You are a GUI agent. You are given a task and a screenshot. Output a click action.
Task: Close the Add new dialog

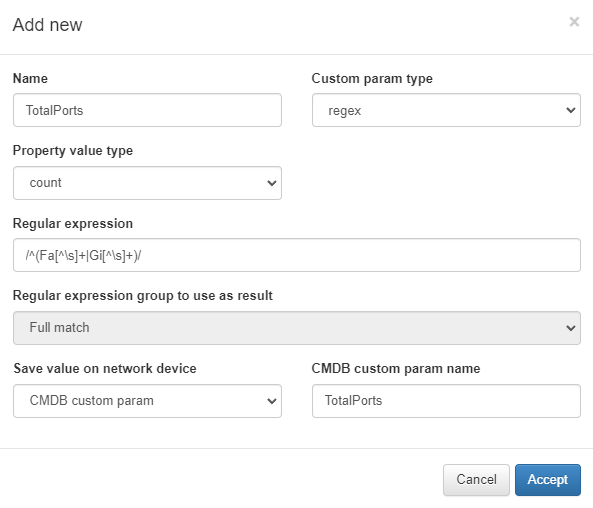(x=574, y=22)
